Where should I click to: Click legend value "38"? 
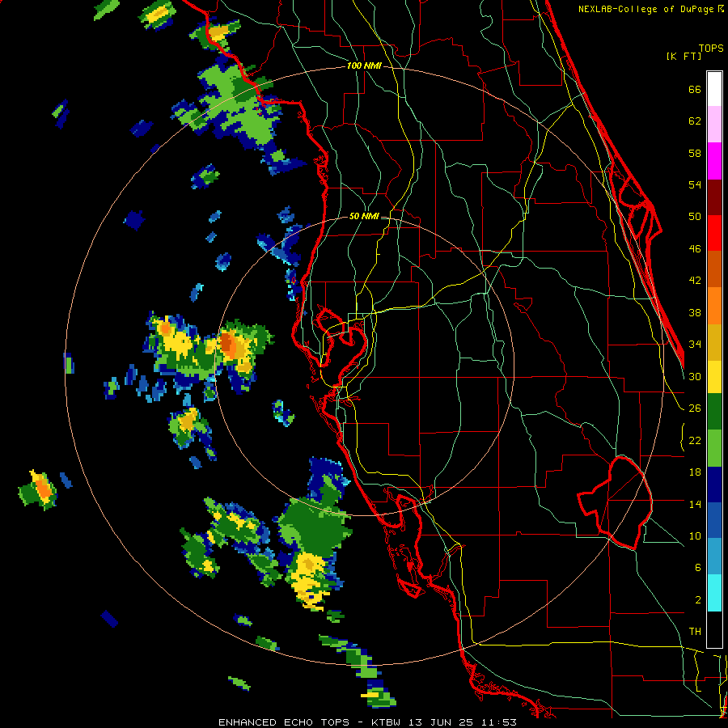click(x=695, y=312)
